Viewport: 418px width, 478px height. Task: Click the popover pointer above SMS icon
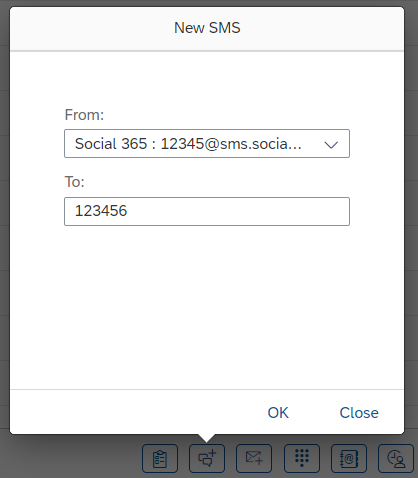click(207, 438)
